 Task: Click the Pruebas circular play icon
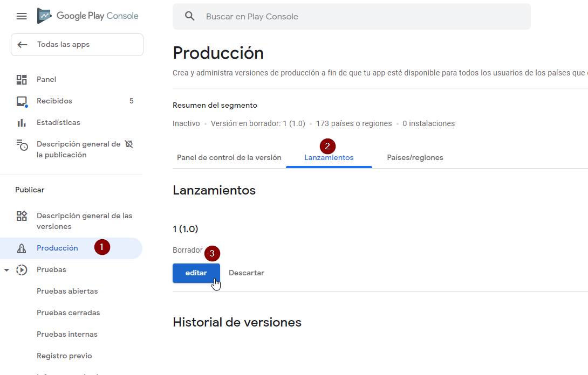pos(22,270)
